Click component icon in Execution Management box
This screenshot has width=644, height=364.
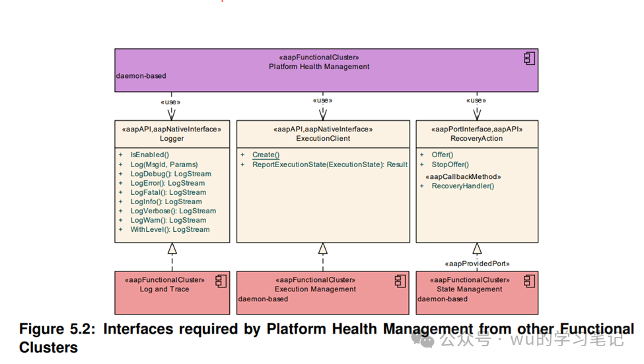(x=400, y=281)
